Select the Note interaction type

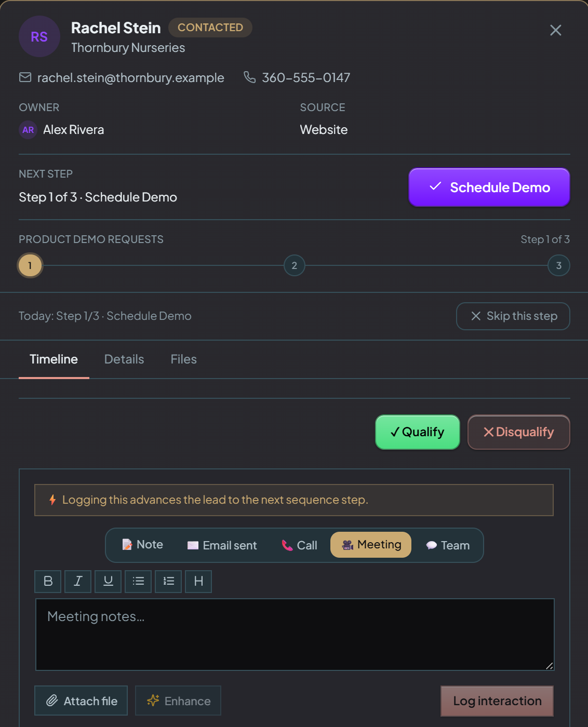pyautogui.click(x=142, y=545)
